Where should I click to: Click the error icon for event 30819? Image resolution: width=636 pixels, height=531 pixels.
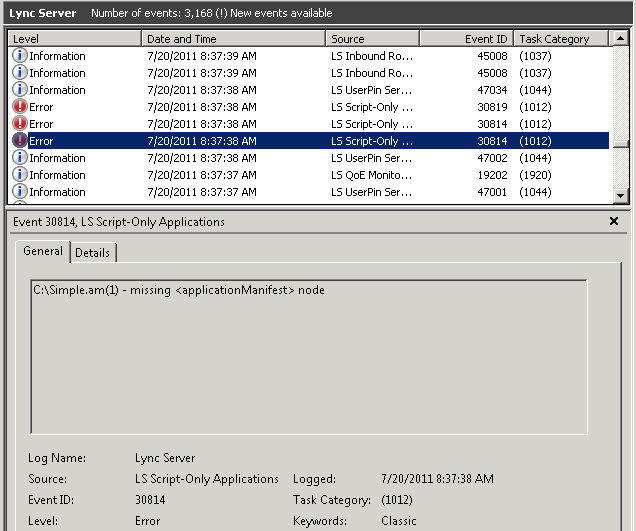click(20, 107)
